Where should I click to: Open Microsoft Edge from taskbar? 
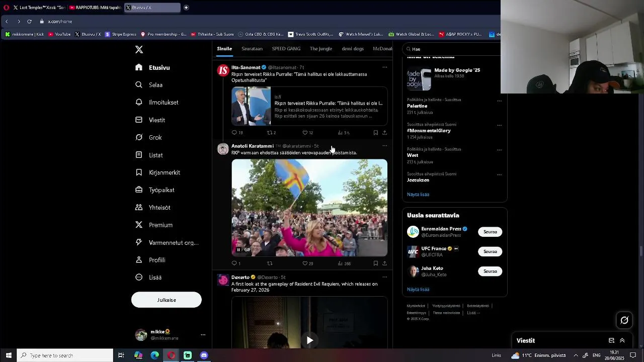155,355
